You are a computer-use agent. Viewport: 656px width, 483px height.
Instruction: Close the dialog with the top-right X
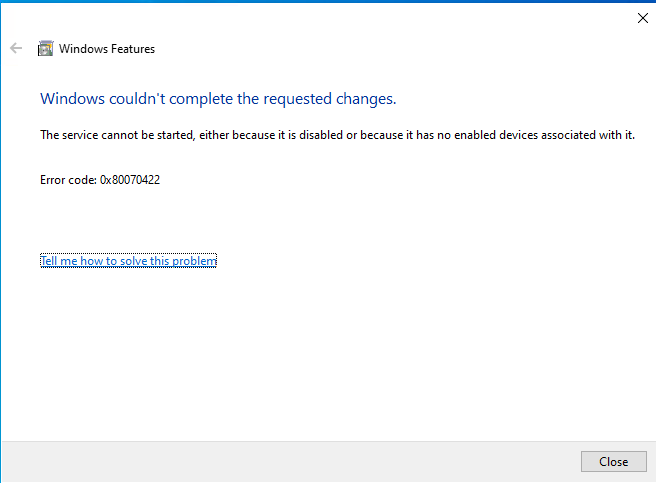point(642,17)
